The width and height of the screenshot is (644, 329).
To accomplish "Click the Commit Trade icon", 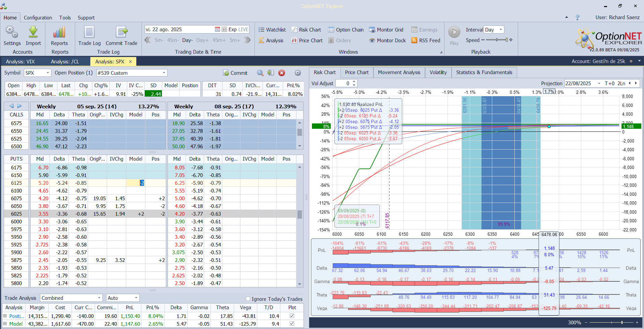I will [122, 32].
